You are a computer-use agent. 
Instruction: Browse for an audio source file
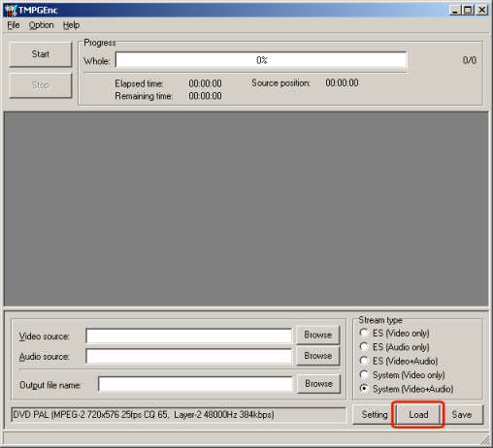pyautogui.click(x=318, y=356)
